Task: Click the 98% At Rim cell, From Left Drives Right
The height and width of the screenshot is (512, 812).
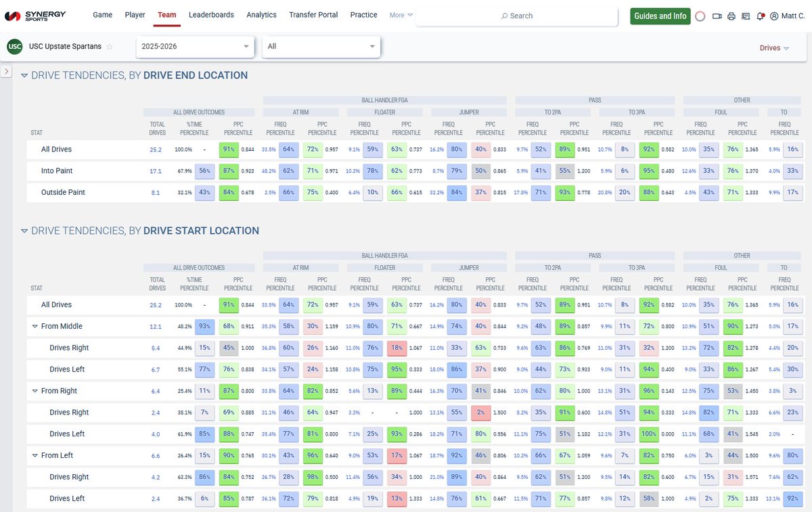Action: (313, 478)
